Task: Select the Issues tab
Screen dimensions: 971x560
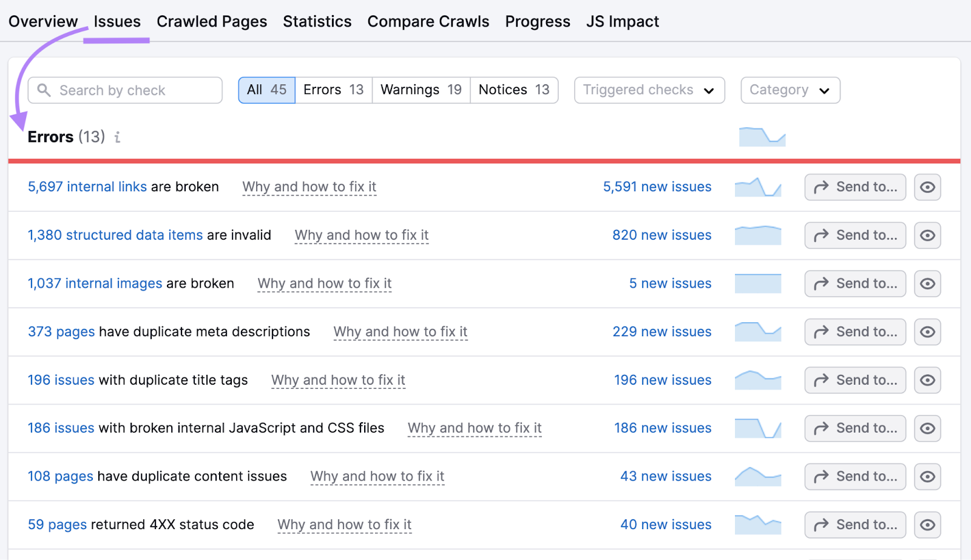Action: tap(117, 22)
